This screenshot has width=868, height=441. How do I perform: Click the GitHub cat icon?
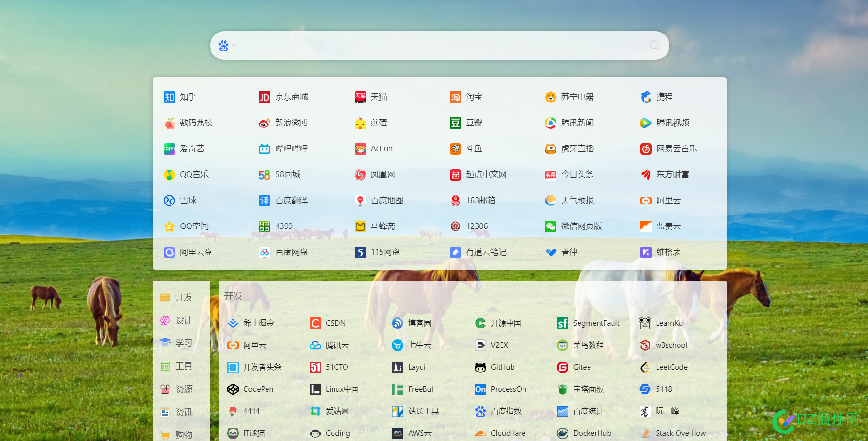[480, 367]
